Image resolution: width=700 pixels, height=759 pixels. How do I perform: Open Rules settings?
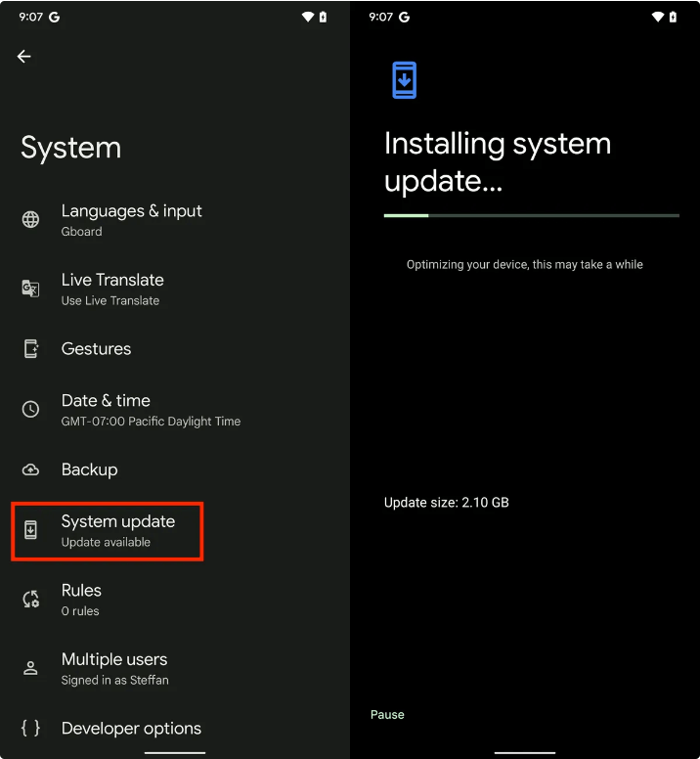tap(175, 600)
